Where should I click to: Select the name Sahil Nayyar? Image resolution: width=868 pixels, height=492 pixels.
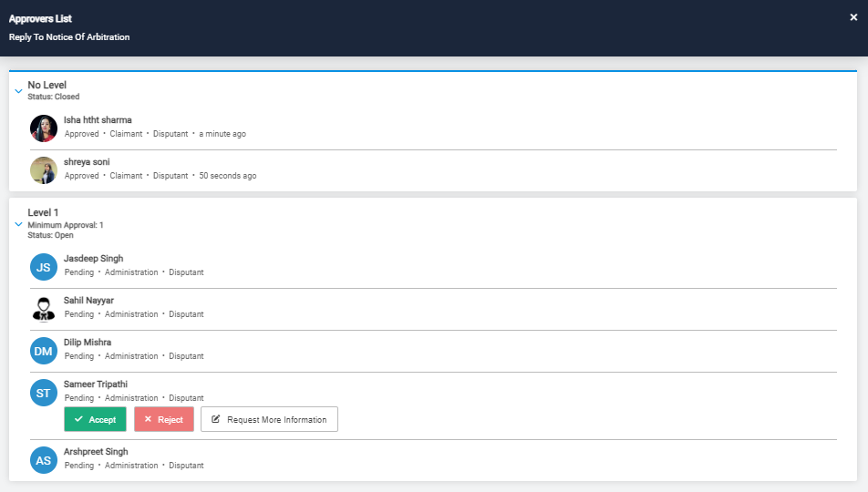click(x=88, y=301)
